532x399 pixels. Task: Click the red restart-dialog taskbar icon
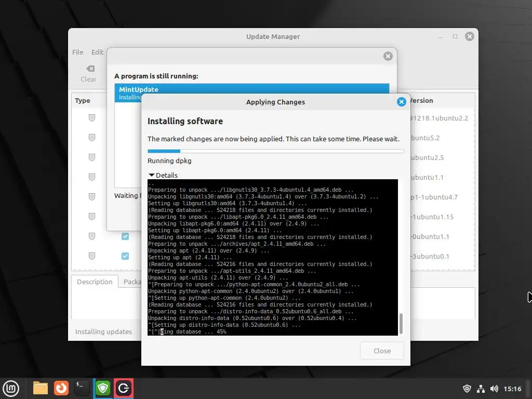click(124, 388)
